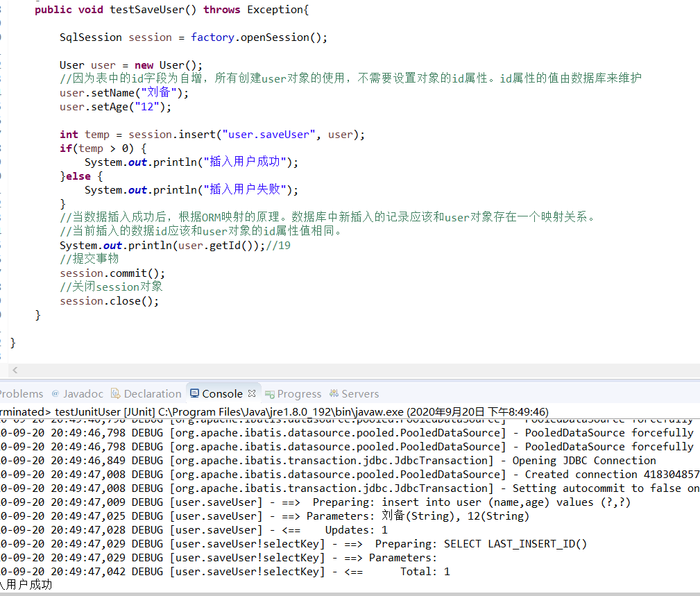Click the editor's horizontal scroll left arrow

(x=15, y=370)
